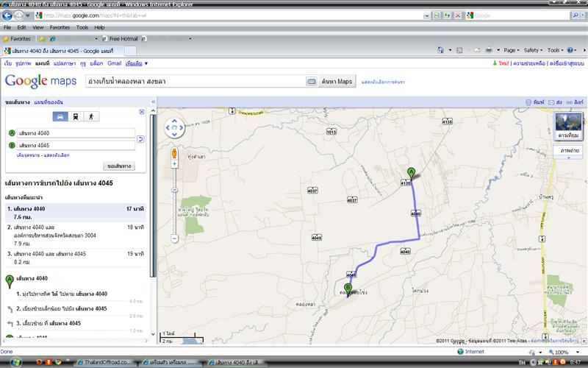Click the green A icon beside start field
Viewport: 588px width, 368px height.
pyautogui.click(x=12, y=133)
